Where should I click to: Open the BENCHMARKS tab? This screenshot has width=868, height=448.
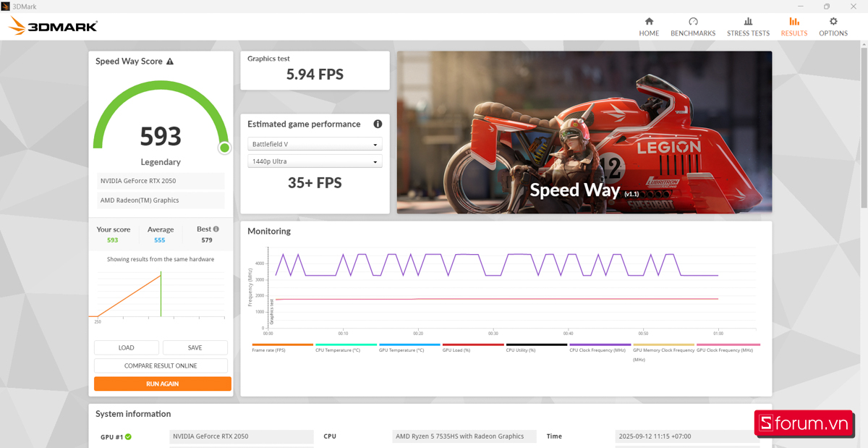pyautogui.click(x=693, y=27)
